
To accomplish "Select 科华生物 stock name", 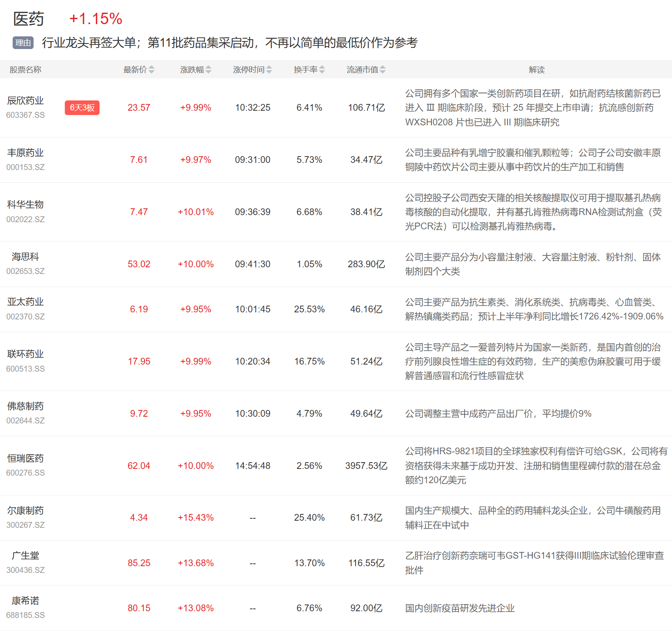I will point(25,205).
